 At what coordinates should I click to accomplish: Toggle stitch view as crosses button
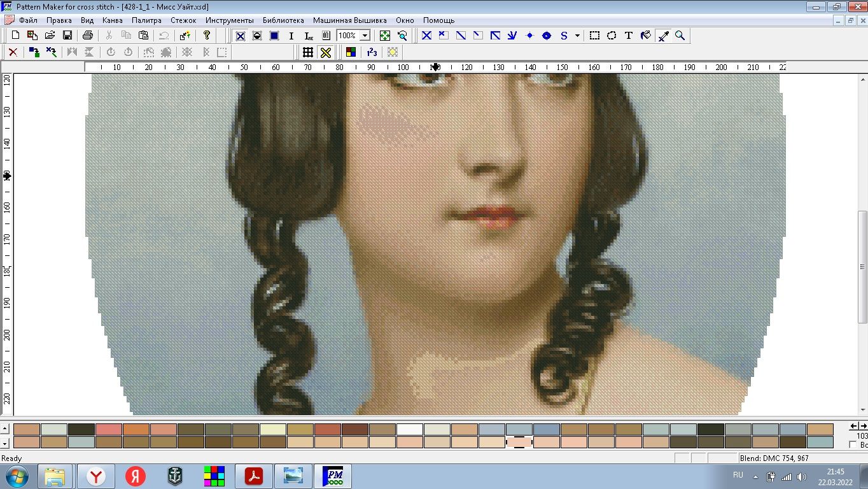[x=326, y=52]
